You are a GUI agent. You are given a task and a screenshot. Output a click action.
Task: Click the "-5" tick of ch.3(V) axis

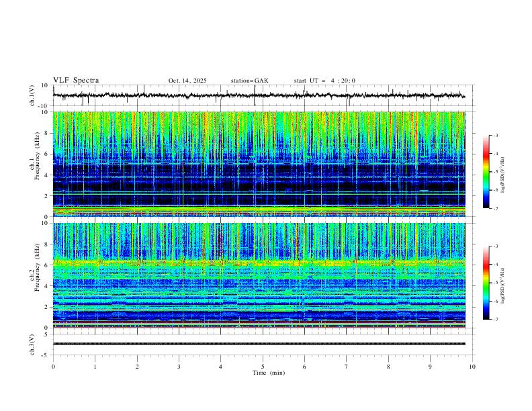[45, 355]
